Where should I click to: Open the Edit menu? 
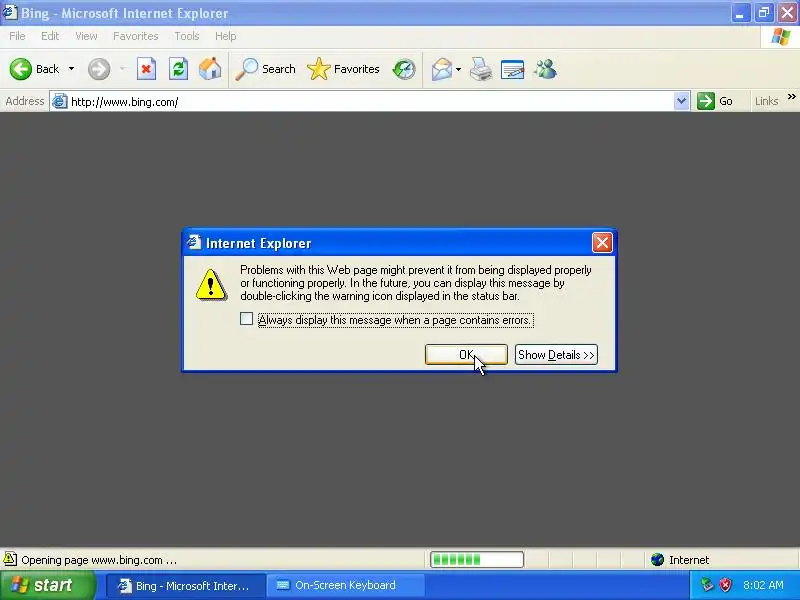(x=50, y=36)
